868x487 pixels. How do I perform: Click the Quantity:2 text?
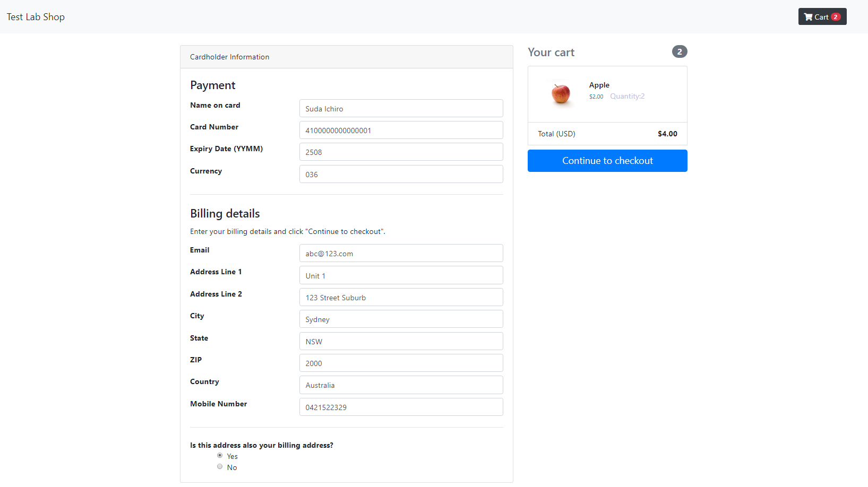tap(627, 96)
